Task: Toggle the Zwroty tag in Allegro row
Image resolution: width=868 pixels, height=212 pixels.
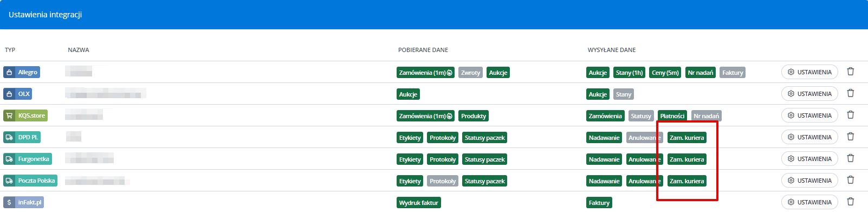Action: (470, 73)
